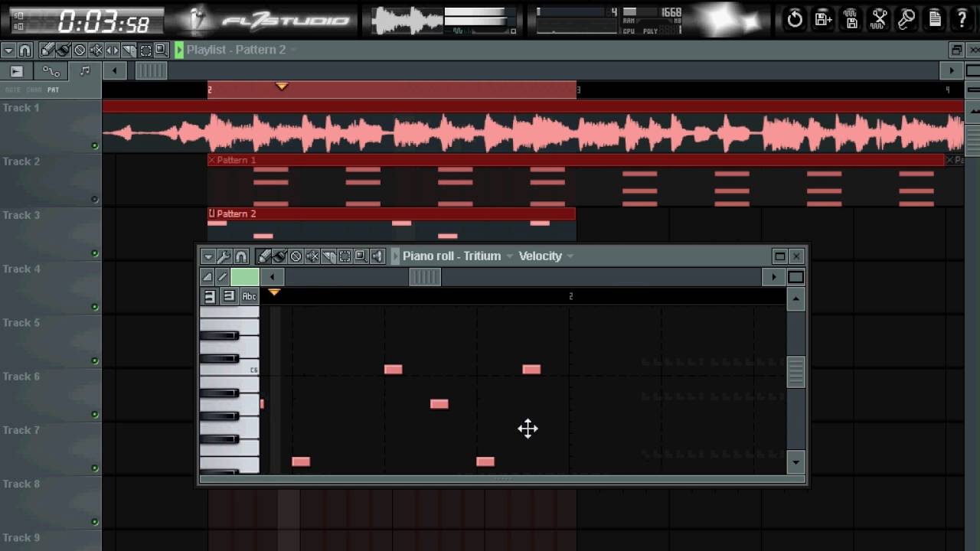
Task: Select the NOTE clip source label
Action: 13,90
